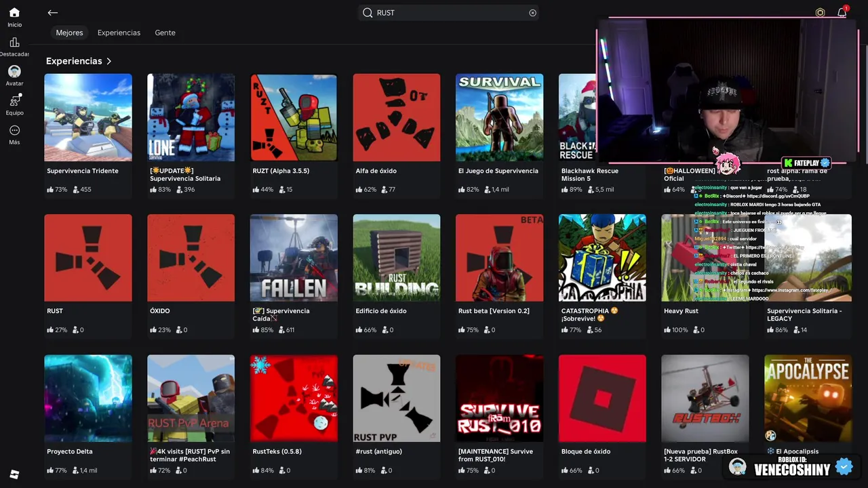Click the 5,5 mil players count
The width and height of the screenshot is (868, 488).
(x=600, y=190)
